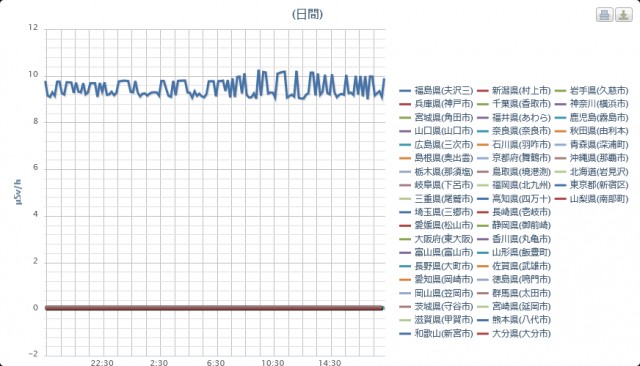
Task: Click the chart title (日間)
Action: coord(307,14)
